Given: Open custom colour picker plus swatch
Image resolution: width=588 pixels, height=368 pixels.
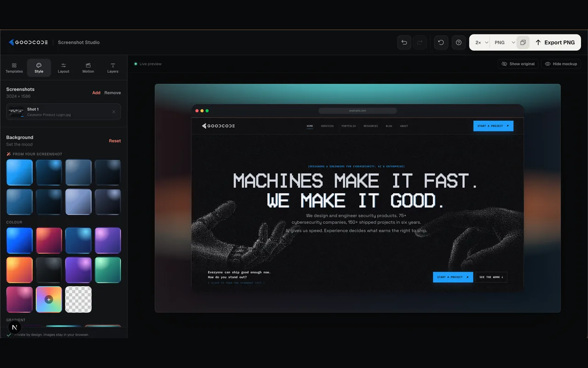Looking at the screenshot, I should click(x=49, y=299).
